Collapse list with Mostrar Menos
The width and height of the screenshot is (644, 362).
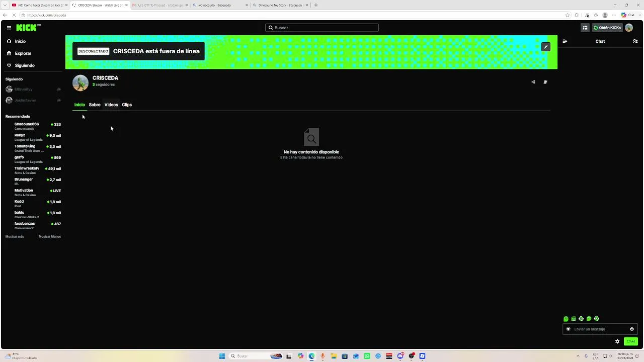pyautogui.click(x=50, y=236)
